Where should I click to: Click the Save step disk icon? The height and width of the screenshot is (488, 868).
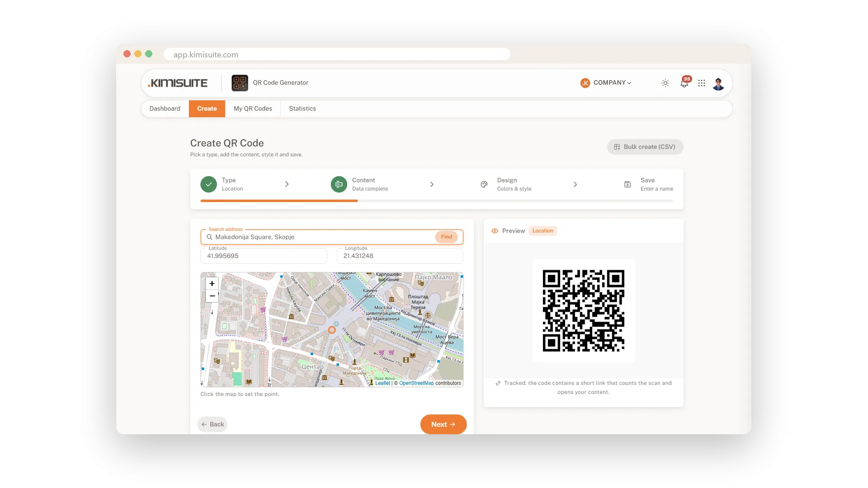627,184
